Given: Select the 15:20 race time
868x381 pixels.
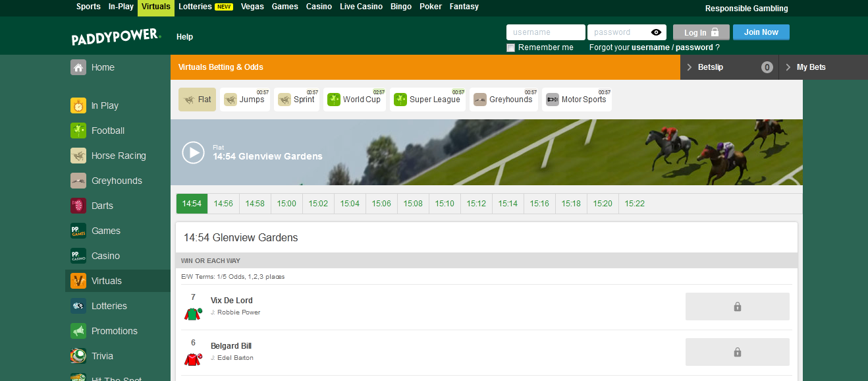Looking at the screenshot, I should click(603, 204).
